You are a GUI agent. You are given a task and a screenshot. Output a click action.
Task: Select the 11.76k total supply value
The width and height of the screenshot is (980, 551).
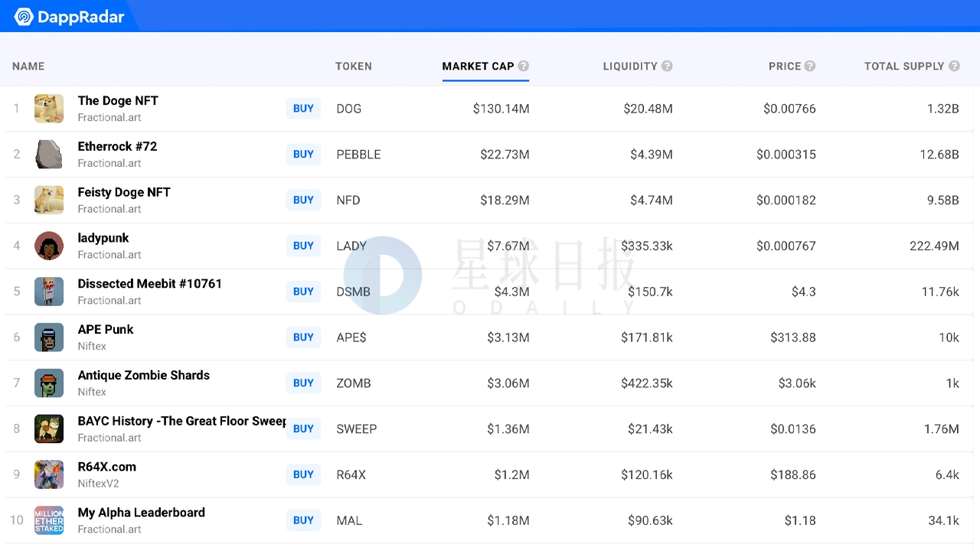[x=940, y=292]
